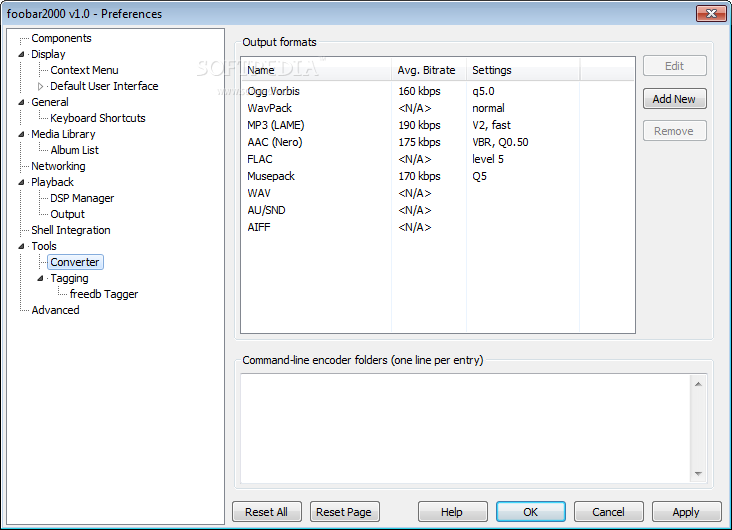The width and height of the screenshot is (732, 530).
Task: Select the AIFF format row
Action: click(x=438, y=227)
